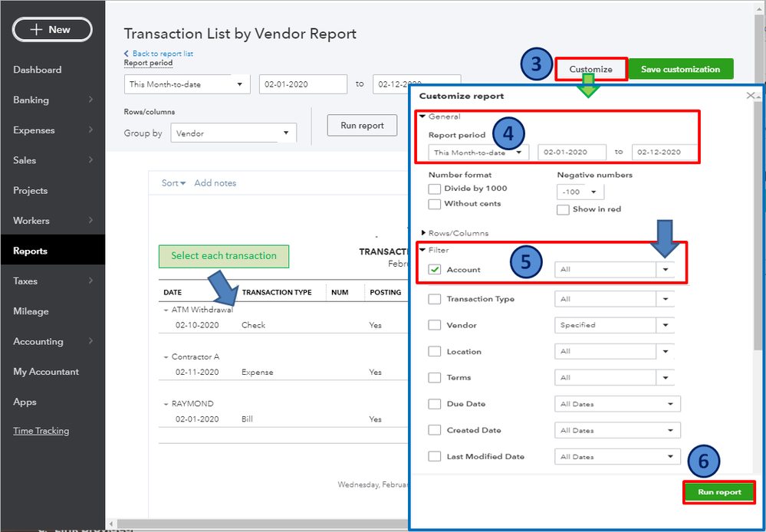Screen dimensions: 766x532
Task: Expand Accounting submenu chevron
Action: pos(91,341)
